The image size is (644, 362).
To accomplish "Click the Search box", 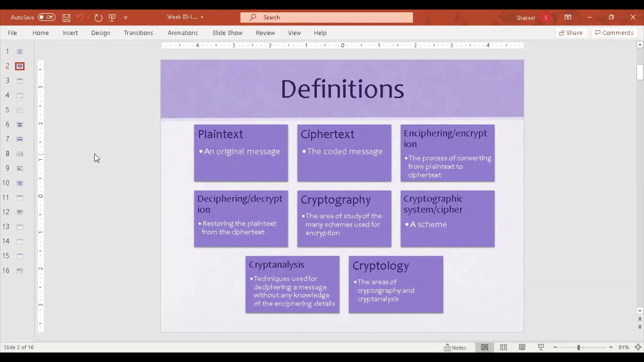I will point(327,17).
